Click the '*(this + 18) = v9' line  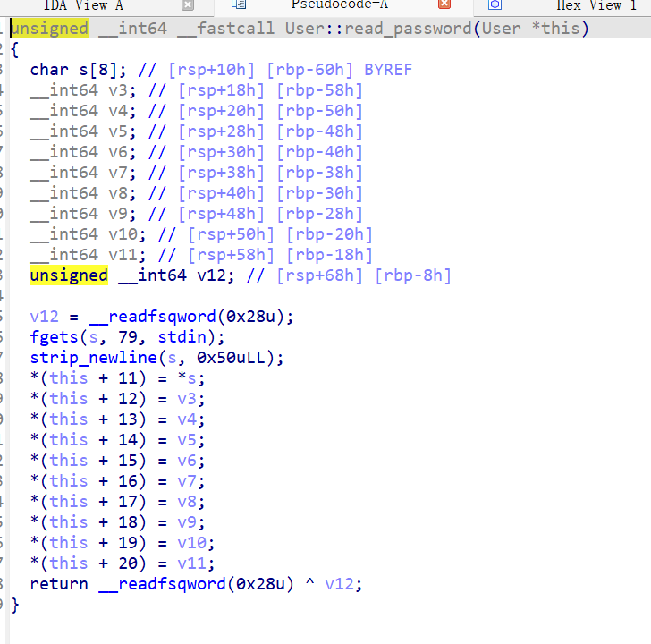tap(117, 522)
